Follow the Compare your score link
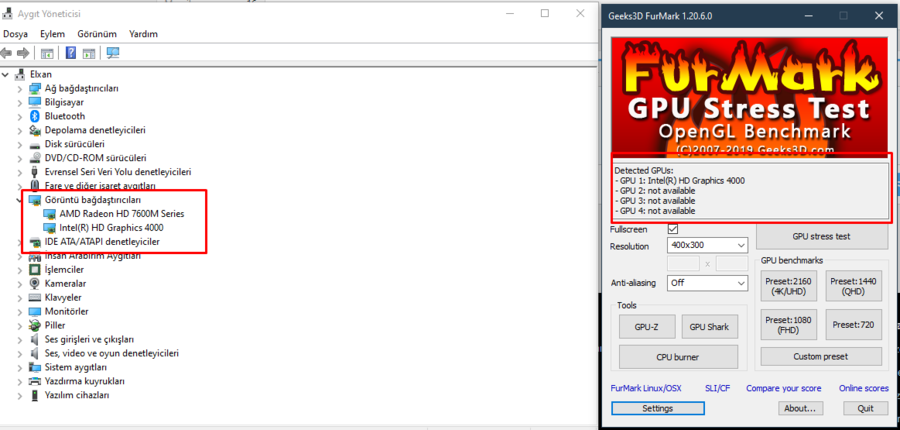The image size is (900, 430). click(x=783, y=388)
